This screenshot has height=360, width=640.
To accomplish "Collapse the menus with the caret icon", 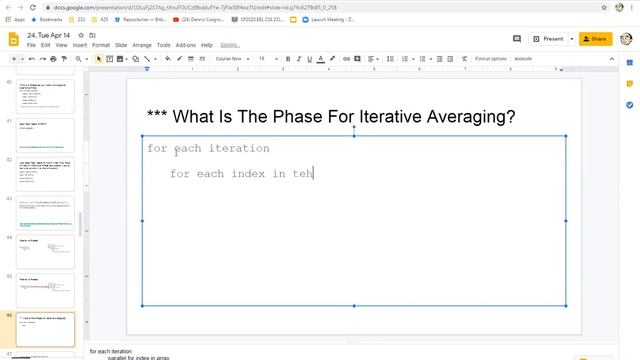I will tap(612, 59).
